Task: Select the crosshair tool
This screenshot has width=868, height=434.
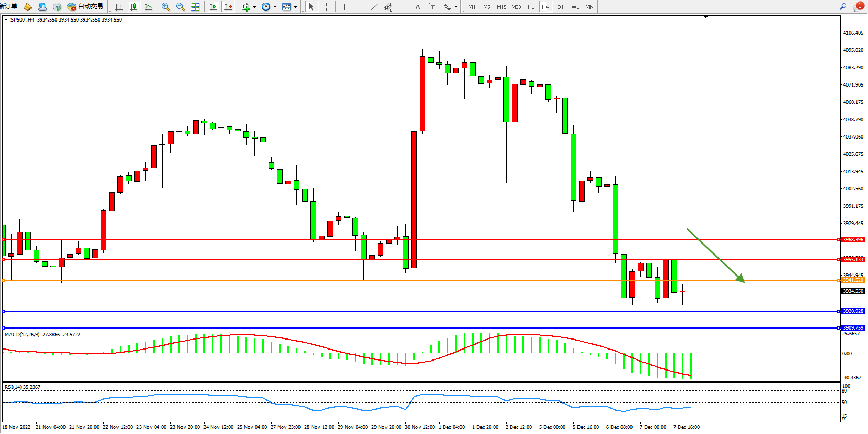Action: (x=326, y=7)
